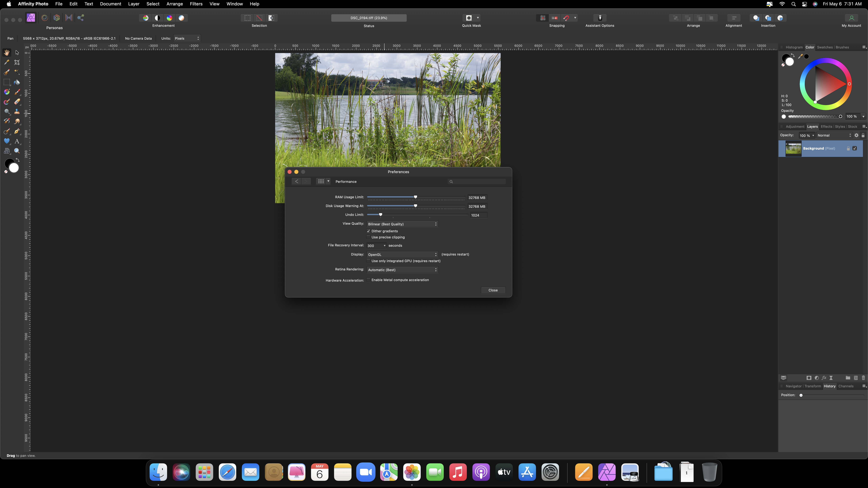Click the Deselect icon in Selection group
Image resolution: width=868 pixels, height=488 pixels.
click(x=259, y=18)
